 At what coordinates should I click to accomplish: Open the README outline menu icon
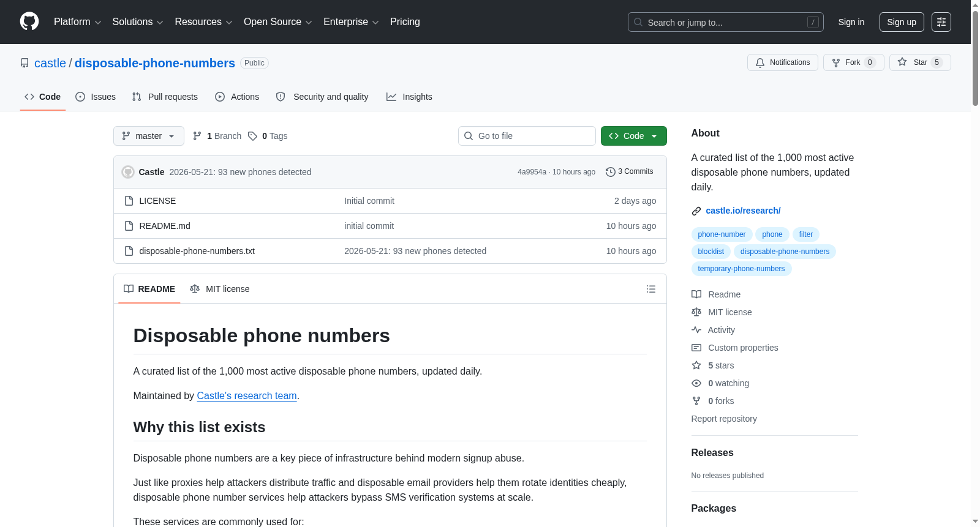651,289
